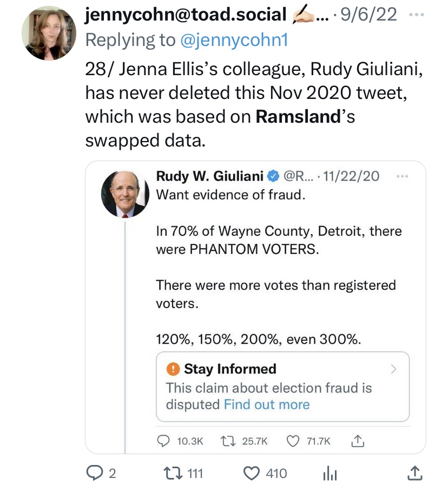Click the orange Stay Informed warning icon

click(173, 369)
